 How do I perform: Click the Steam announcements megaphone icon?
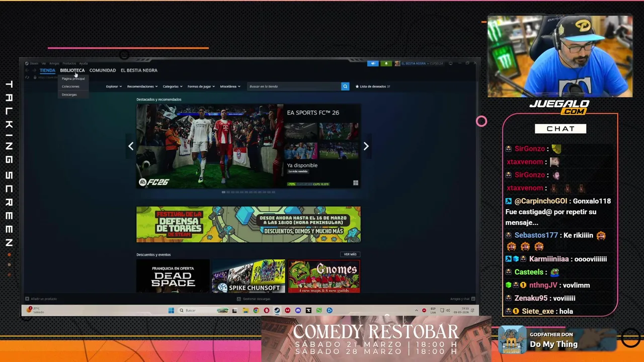click(373, 63)
